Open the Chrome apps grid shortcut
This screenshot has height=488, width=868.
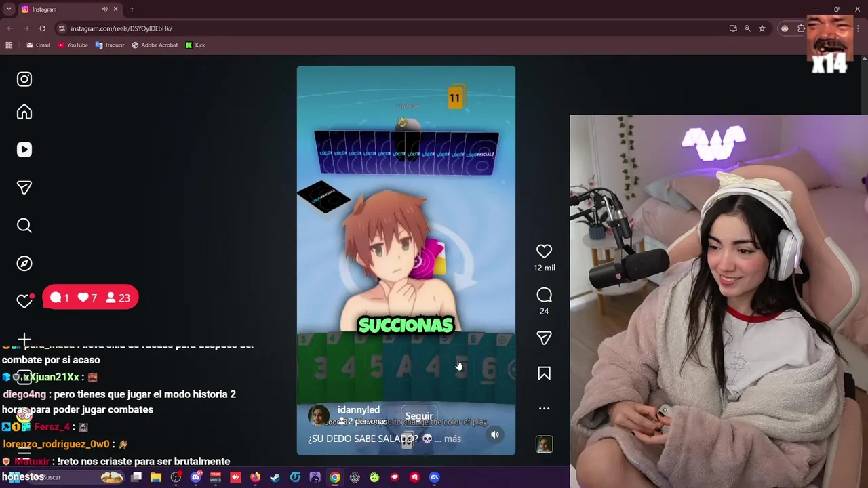tap(9, 45)
